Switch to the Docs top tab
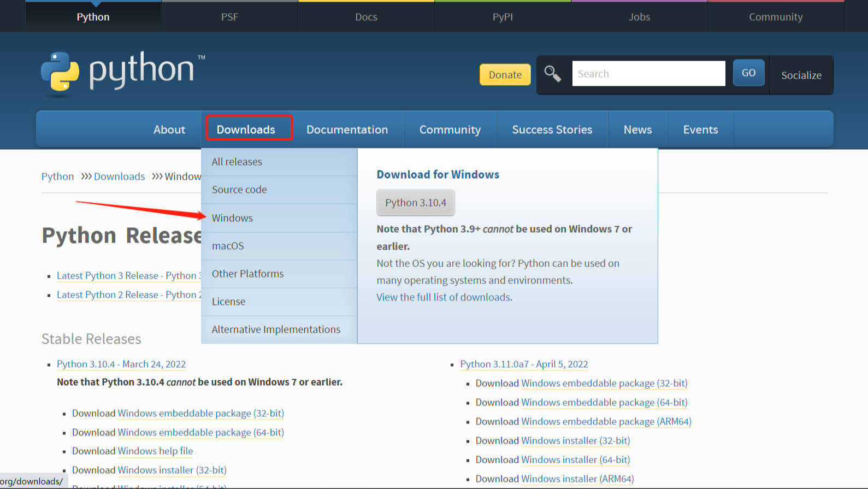Image resolution: width=868 pixels, height=489 pixels. coord(366,17)
